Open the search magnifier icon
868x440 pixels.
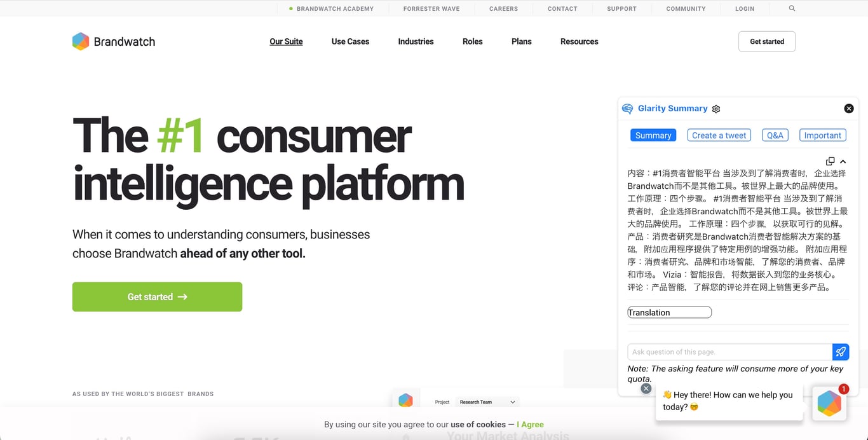[x=792, y=8]
